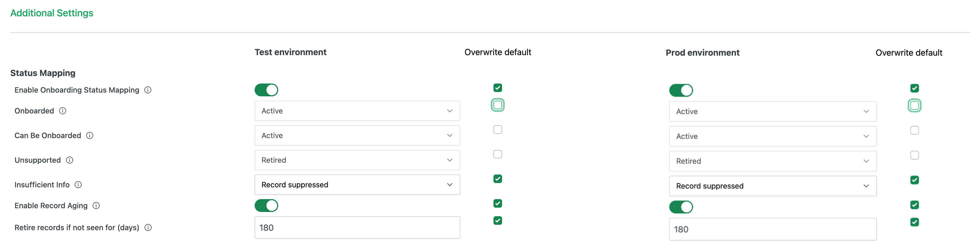This screenshot has width=980, height=243.
Task: Show info for Enable Record Aging
Action: point(96,206)
